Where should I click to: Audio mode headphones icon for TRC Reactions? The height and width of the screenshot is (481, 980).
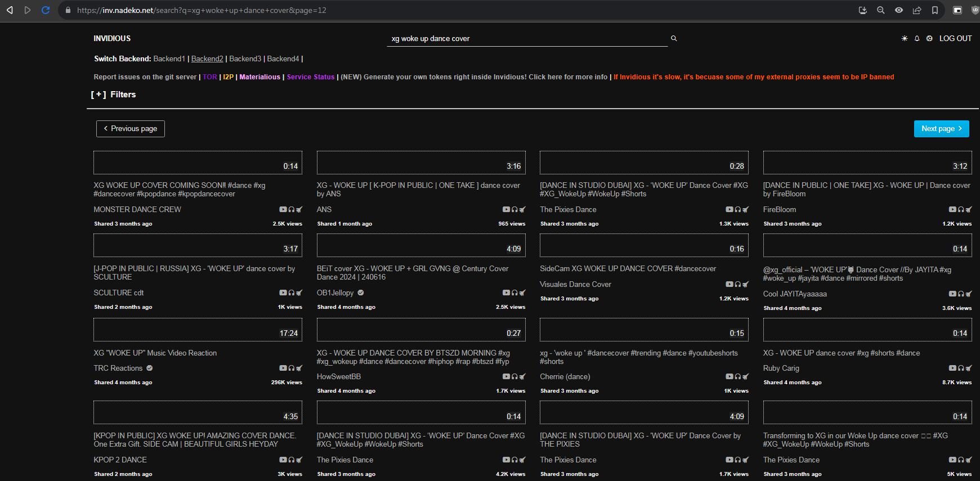point(291,368)
